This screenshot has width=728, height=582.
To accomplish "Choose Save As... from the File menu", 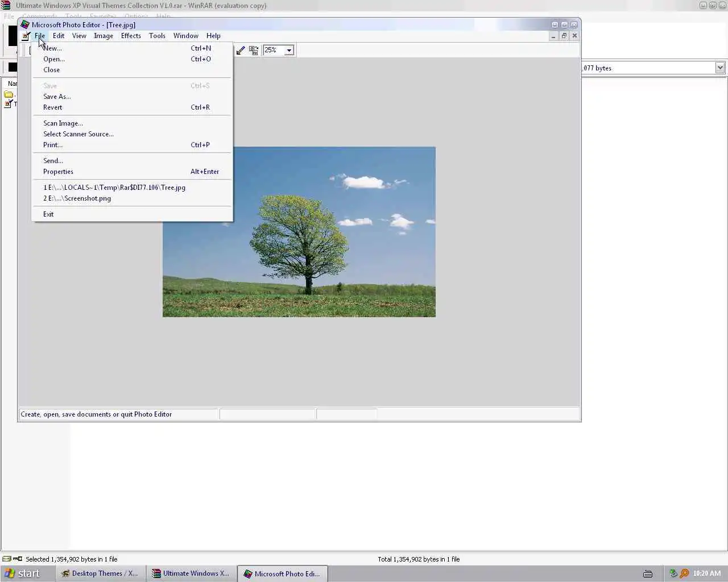I will coord(132,97).
